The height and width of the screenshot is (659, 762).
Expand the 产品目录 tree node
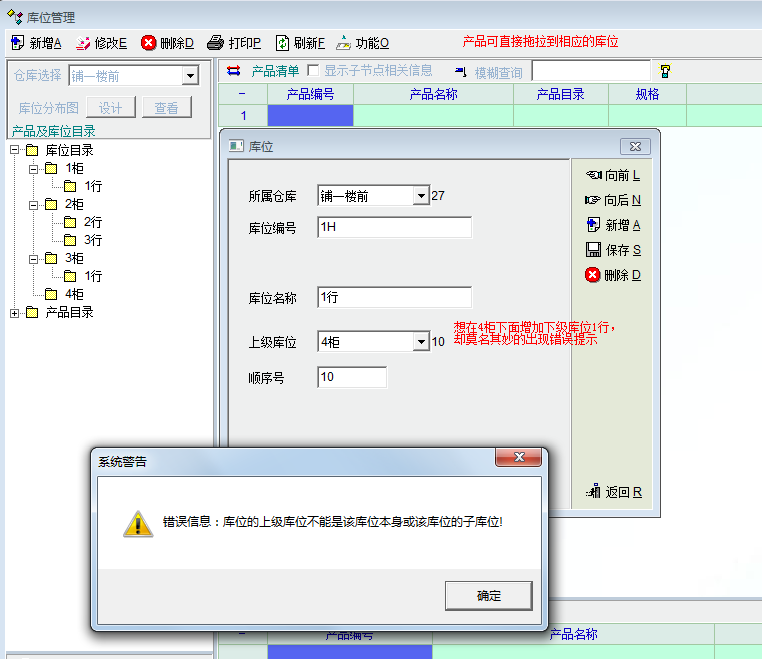tap(15, 313)
